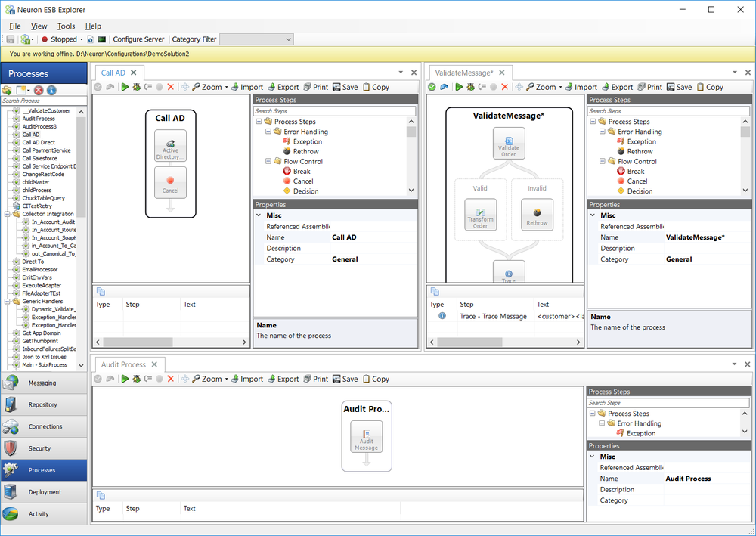Open the Stopped service status dropdown
Image resolution: width=756 pixels, height=536 pixels.
click(x=82, y=39)
